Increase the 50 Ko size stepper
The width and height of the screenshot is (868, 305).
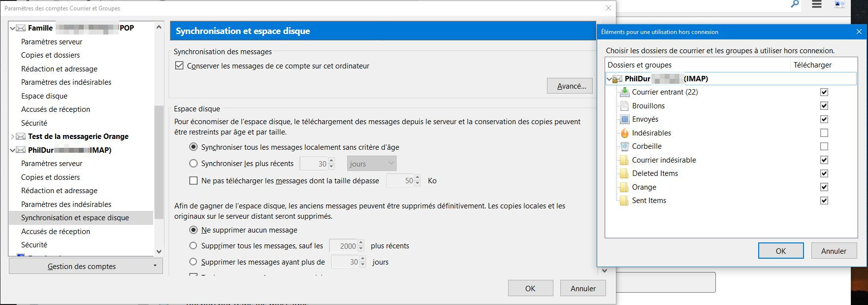[418, 178]
